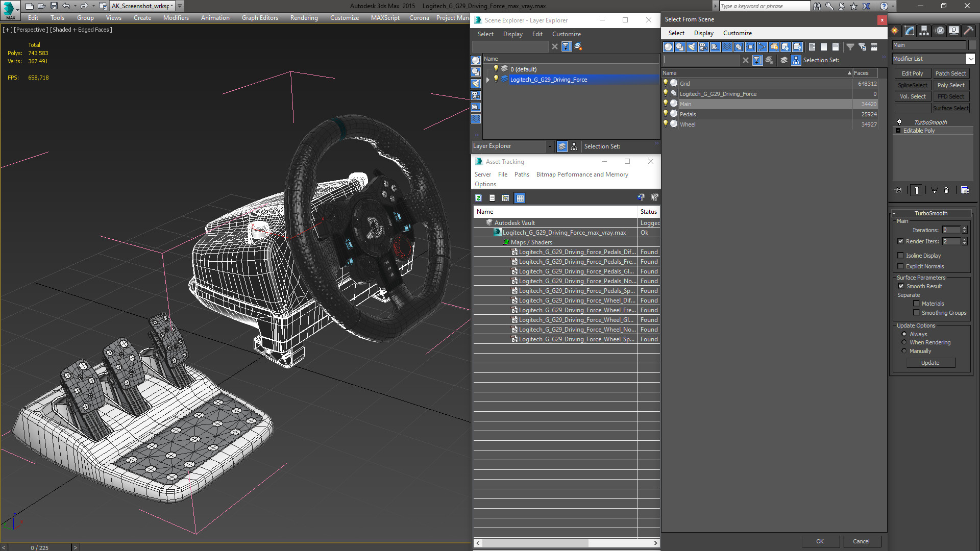Click Pedals object's color swatch in list

pyautogui.click(x=674, y=114)
